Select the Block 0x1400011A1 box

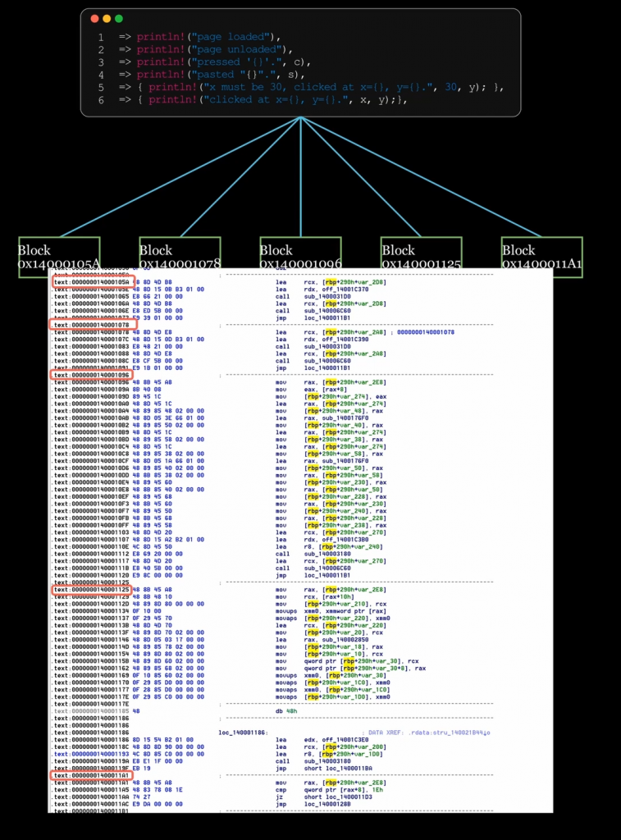pos(541,253)
